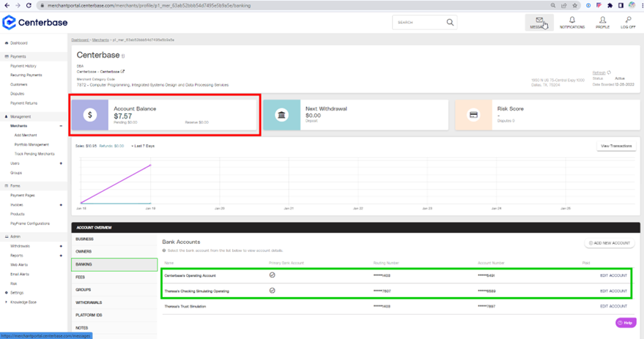The width and height of the screenshot is (644, 339).
Task: Select the Owners tab in Account Overview
Action: (114, 251)
